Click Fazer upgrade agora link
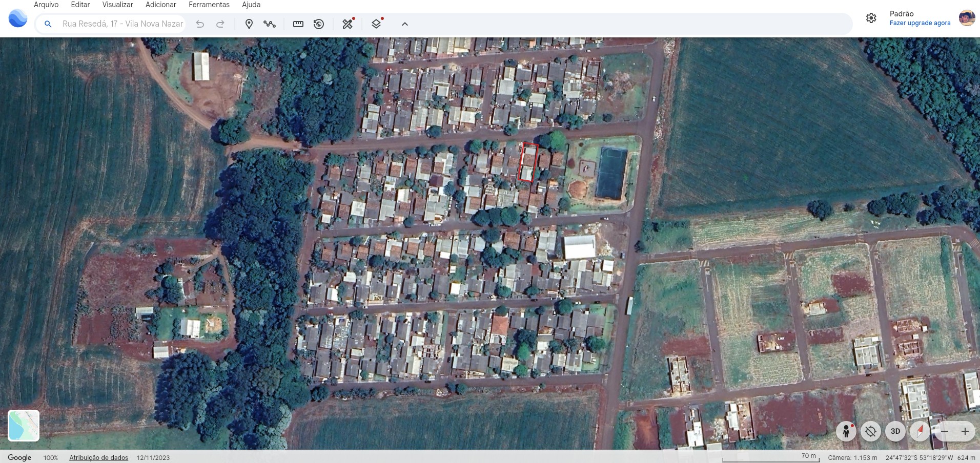The height and width of the screenshot is (463, 980). point(920,23)
